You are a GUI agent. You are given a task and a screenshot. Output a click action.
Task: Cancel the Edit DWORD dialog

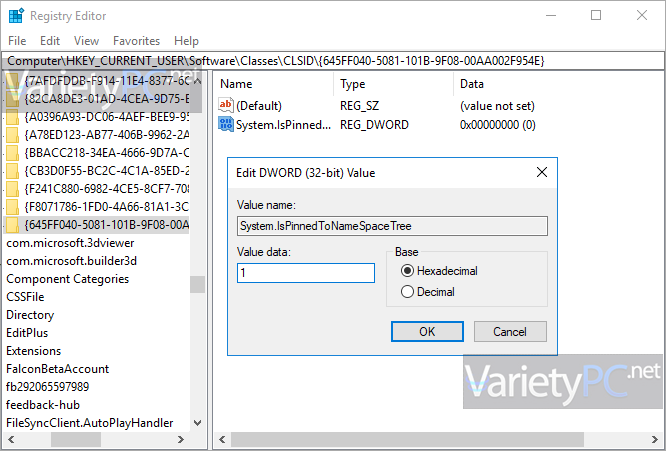510,331
